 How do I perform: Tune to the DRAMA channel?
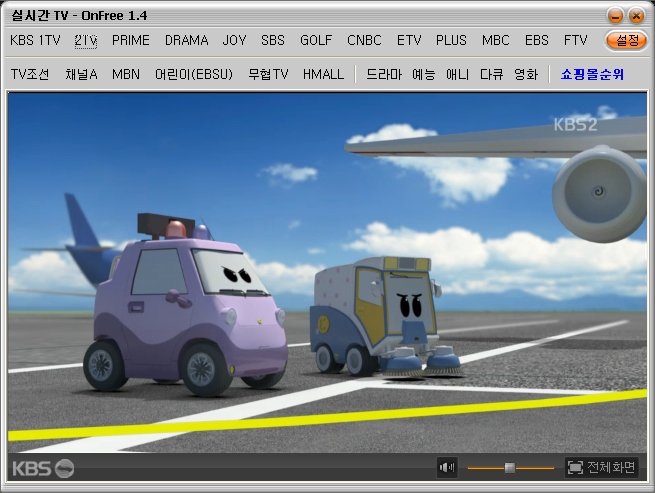[x=187, y=41]
